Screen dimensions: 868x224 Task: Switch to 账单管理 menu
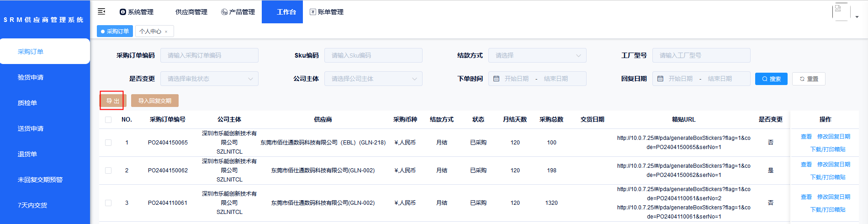click(x=327, y=12)
